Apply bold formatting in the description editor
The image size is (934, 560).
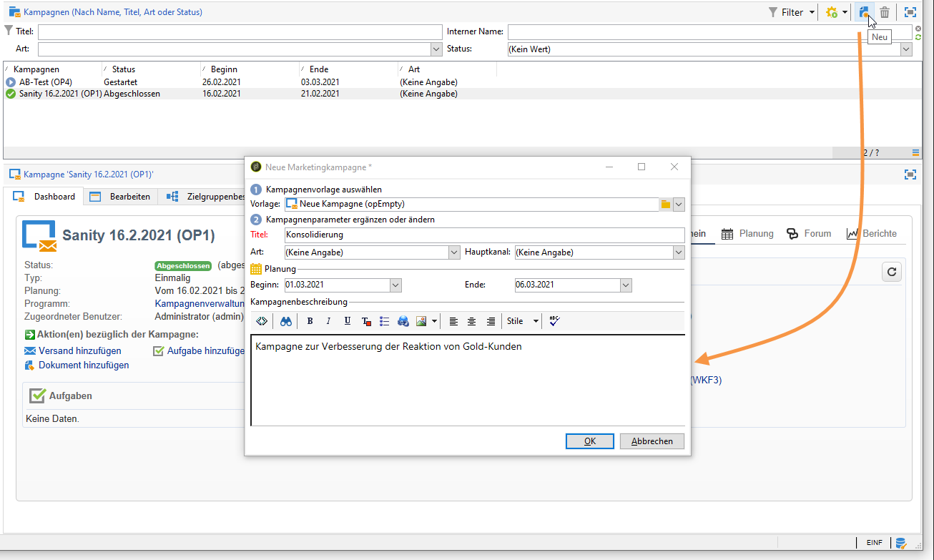(310, 321)
